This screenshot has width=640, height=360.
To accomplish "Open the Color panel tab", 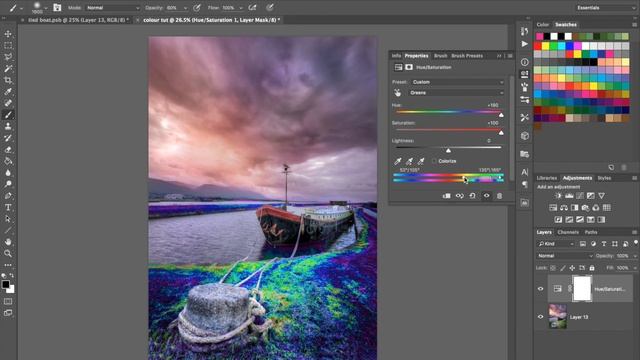I will point(542,24).
